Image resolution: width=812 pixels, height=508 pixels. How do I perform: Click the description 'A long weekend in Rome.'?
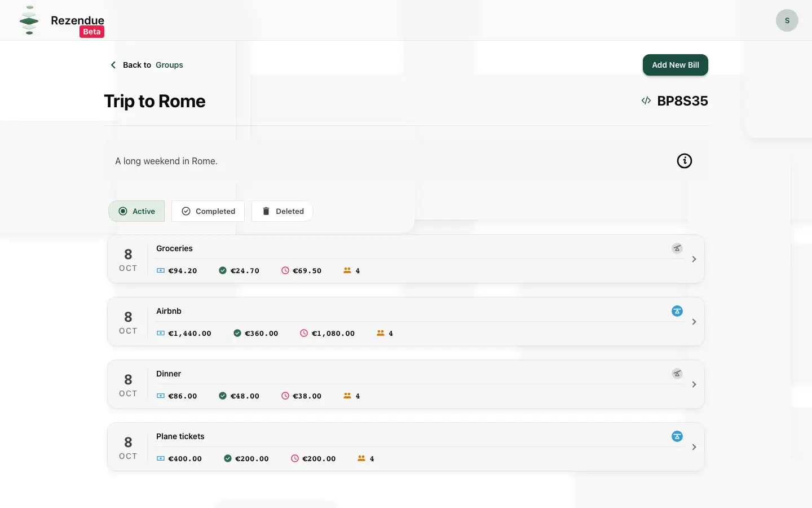tap(166, 161)
